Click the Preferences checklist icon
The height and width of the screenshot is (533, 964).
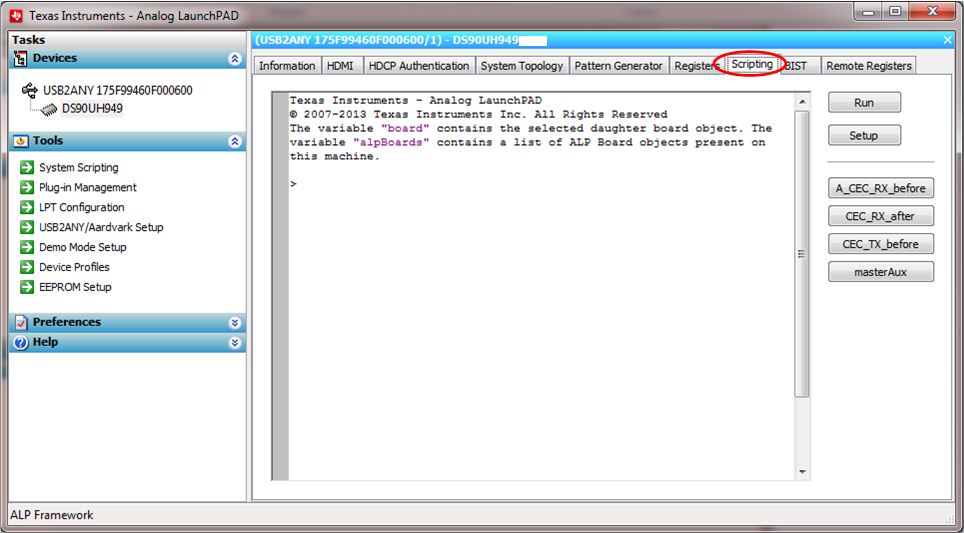point(21,322)
